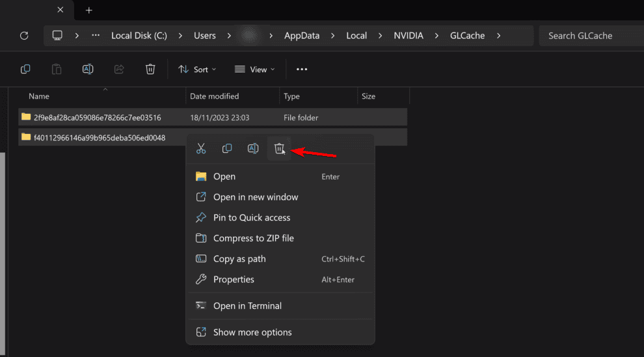The image size is (644, 357).
Task: Choose Open in Terminal
Action: click(280, 306)
